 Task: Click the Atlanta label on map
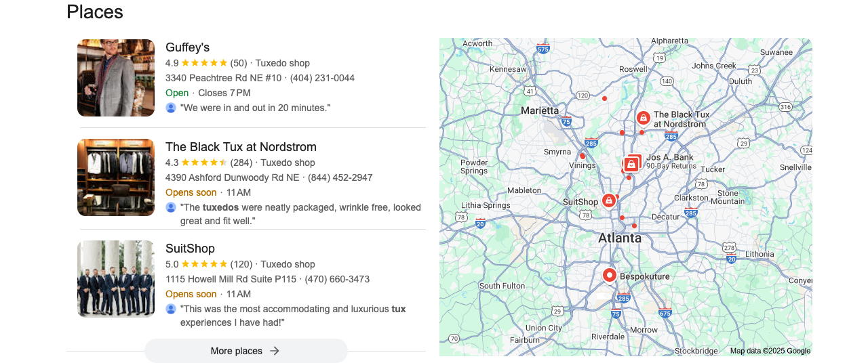620,238
